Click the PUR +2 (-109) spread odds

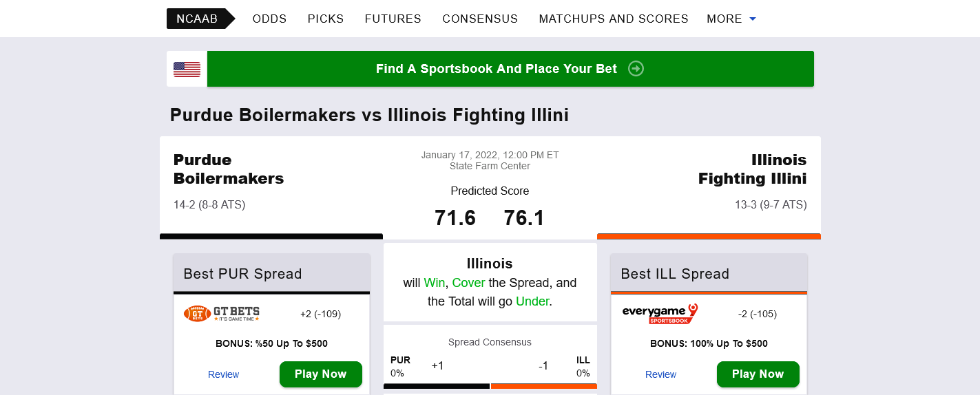(320, 314)
